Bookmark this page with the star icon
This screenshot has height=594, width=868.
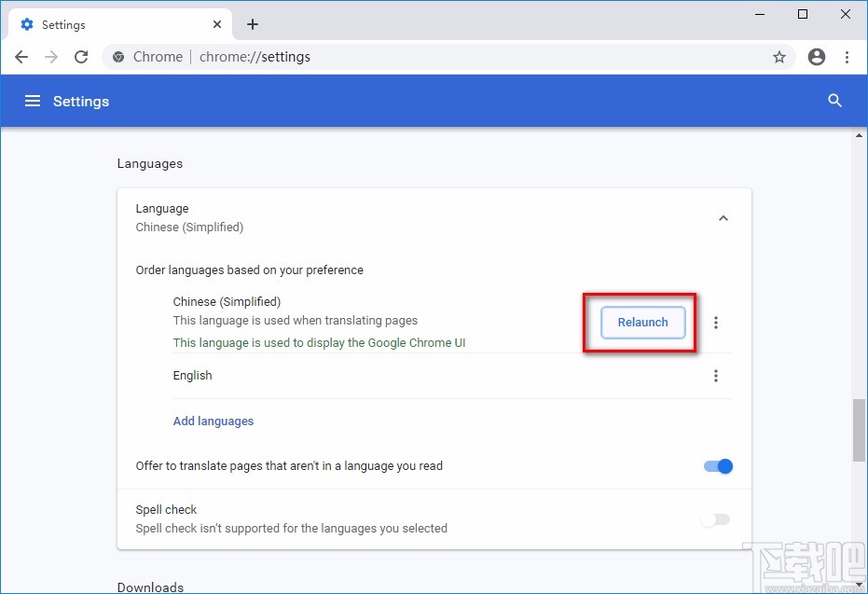pos(779,57)
